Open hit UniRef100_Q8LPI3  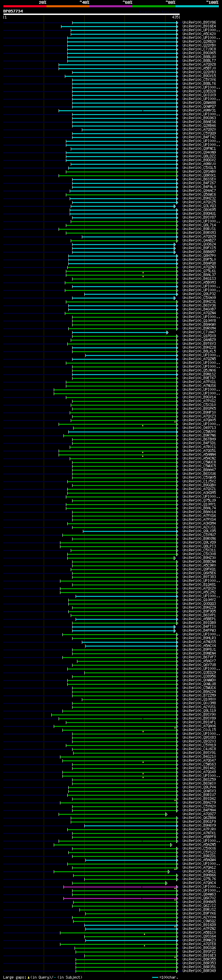click(x=199, y=546)
